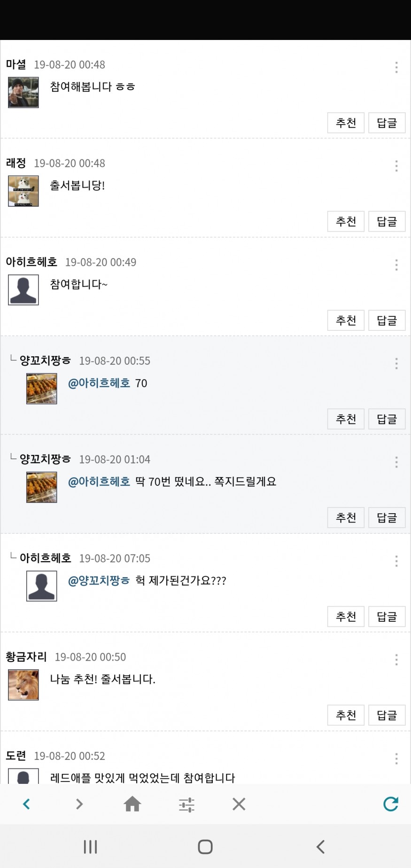Image resolution: width=411 pixels, height=868 pixels.
Task: Close the browser toolbar with the X icon
Action: coord(239,804)
